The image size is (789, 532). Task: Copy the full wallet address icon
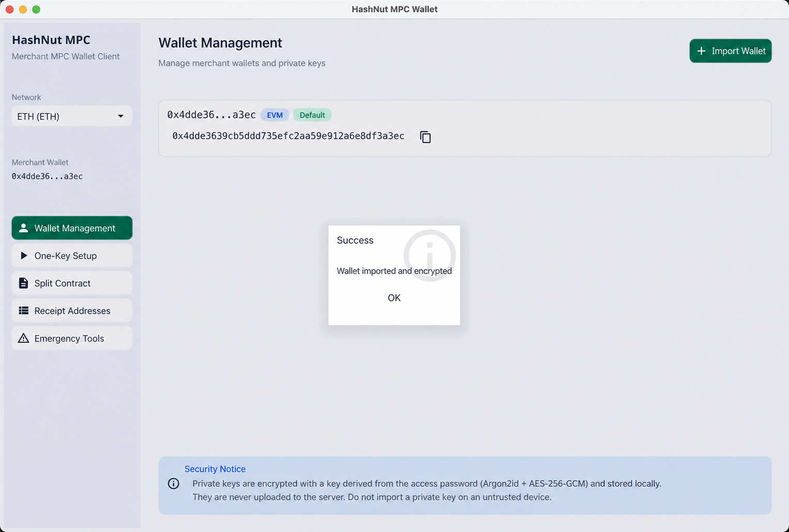point(425,137)
